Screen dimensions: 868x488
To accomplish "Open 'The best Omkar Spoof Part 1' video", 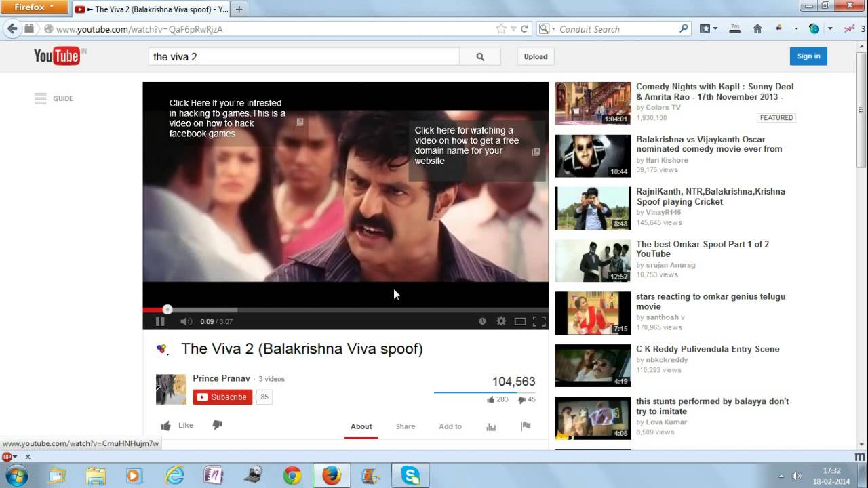I will pyautogui.click(x=703, y=249).
